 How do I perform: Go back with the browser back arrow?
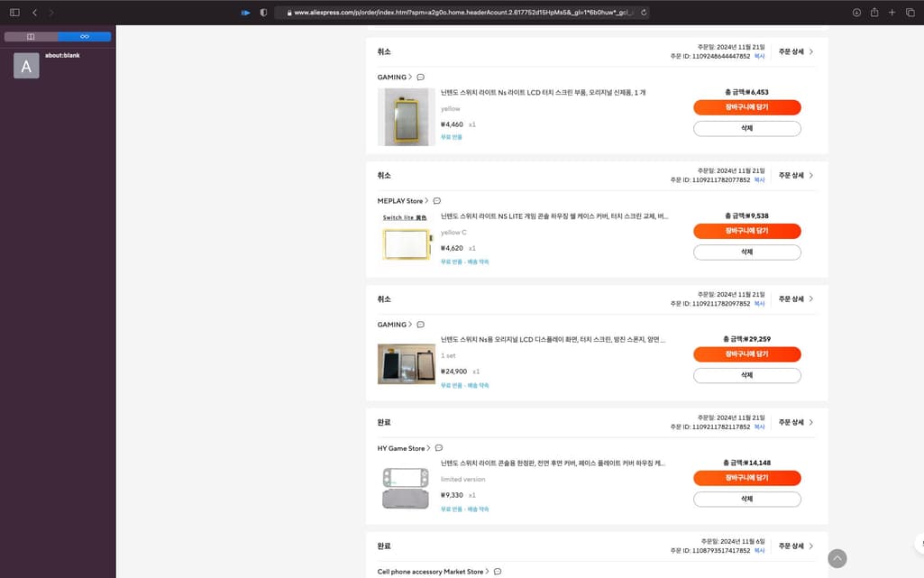pyautogui.click(x=34, y=13)
